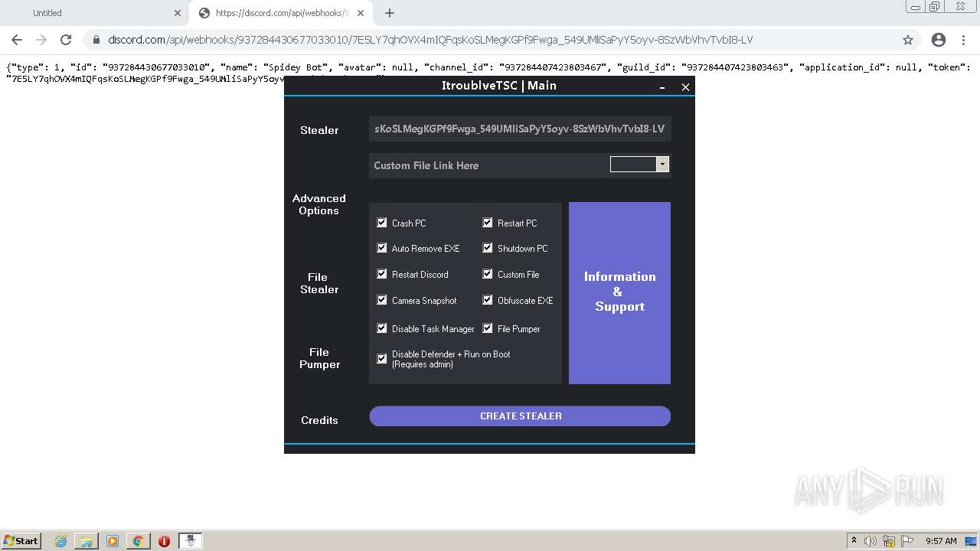
Task: Toggle the File Pumper checkbox
Action: pos(487,328)
